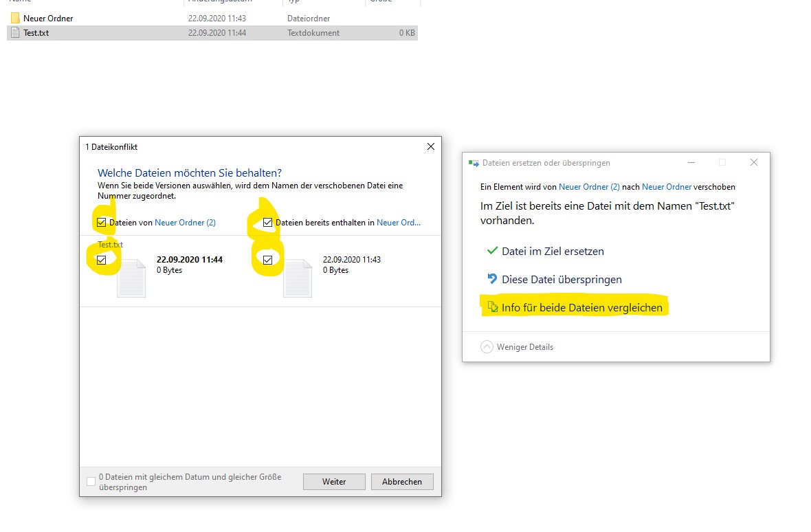This screenshot has width=811, height=532.
Task: Click the green checkmark replace icon
Action: 492,251
